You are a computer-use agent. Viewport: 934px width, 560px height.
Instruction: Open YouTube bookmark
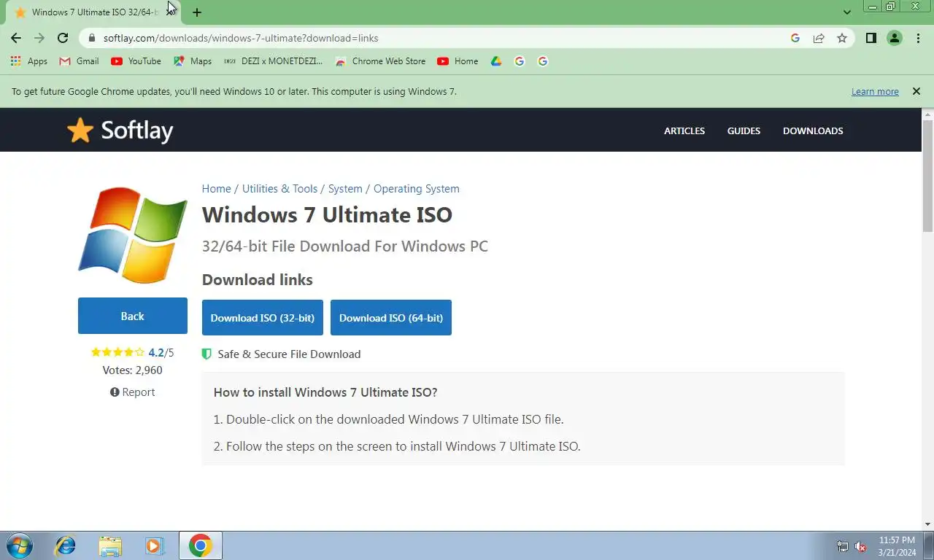coord(136,61)
